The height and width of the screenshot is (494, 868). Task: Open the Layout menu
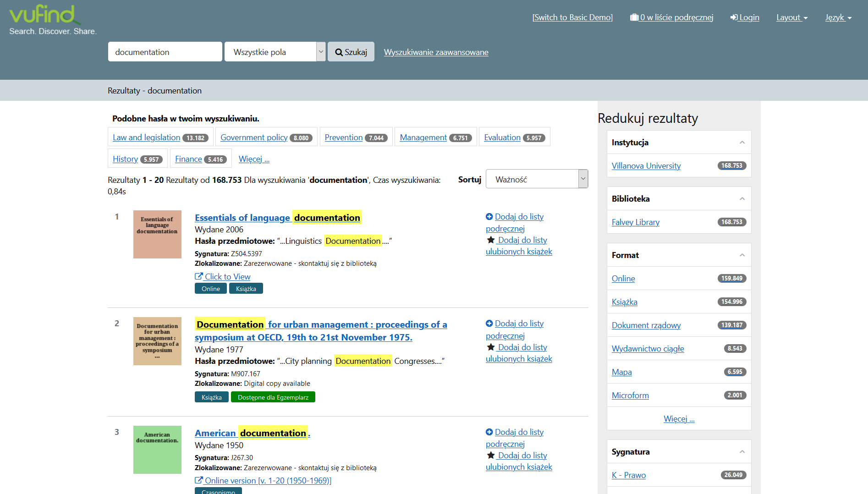[791, 17]
